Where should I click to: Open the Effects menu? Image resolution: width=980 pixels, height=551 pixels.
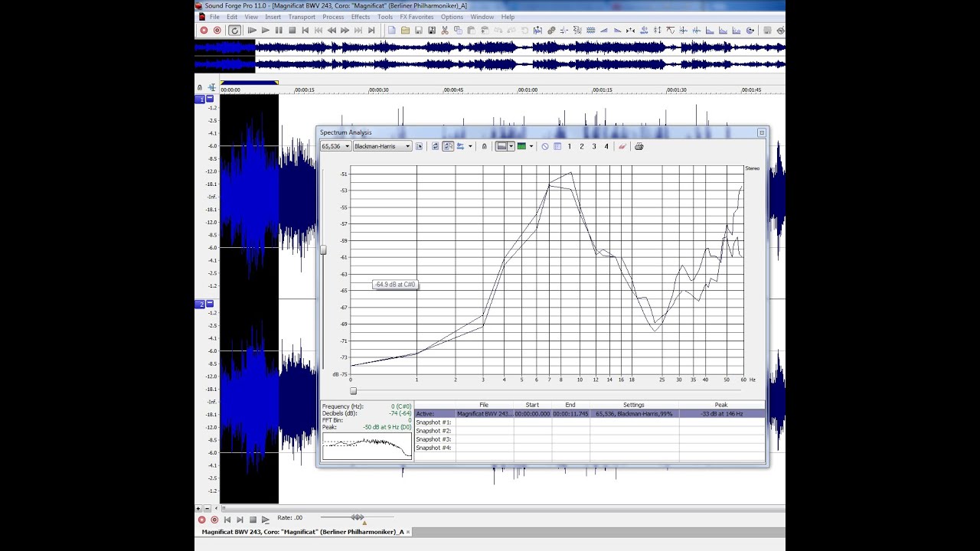click(361, 17)
